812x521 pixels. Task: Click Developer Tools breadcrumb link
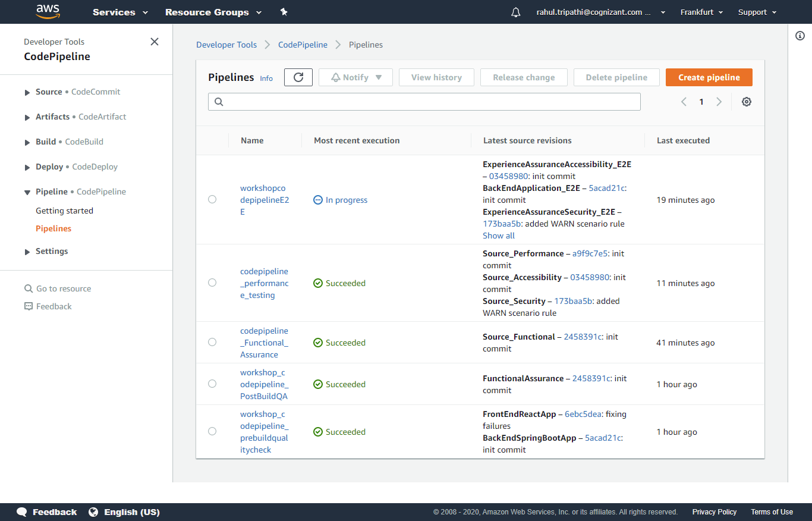coord(226,45)
